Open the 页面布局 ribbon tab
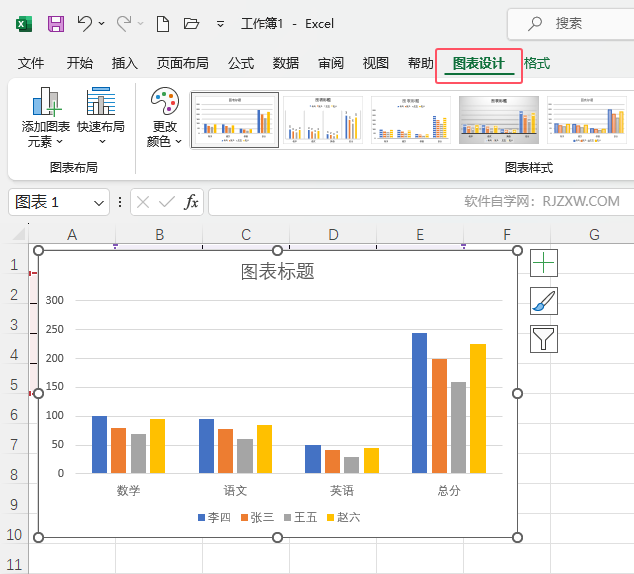This screenshot has height=574, width=634. click(182, 63)
